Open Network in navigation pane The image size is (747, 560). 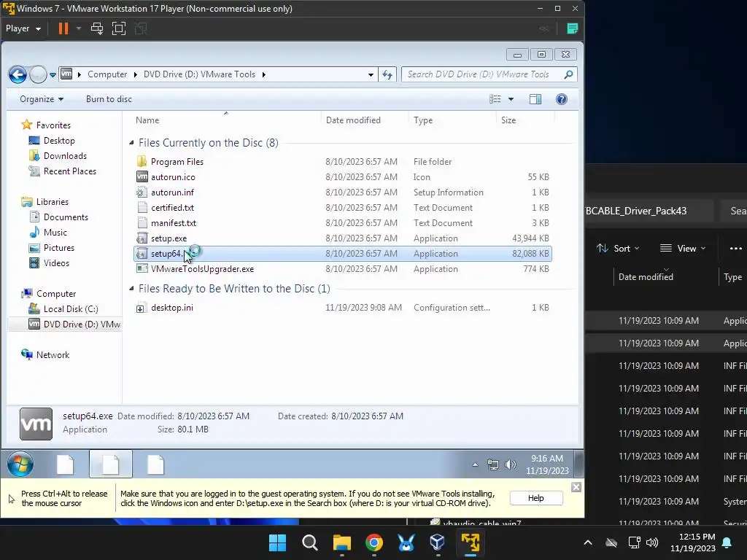(x=53, y=355)
